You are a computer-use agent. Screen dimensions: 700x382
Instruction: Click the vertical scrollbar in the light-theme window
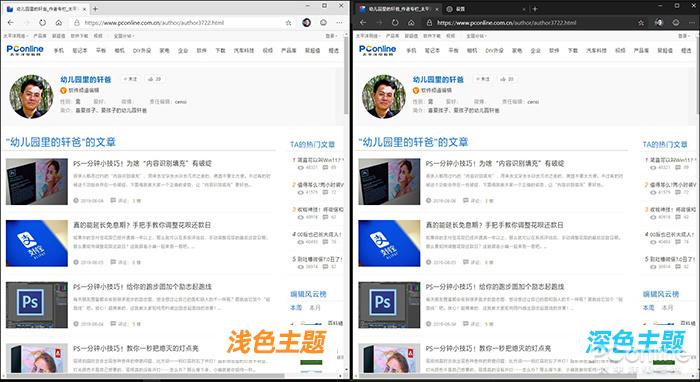(x=346, y=76)
